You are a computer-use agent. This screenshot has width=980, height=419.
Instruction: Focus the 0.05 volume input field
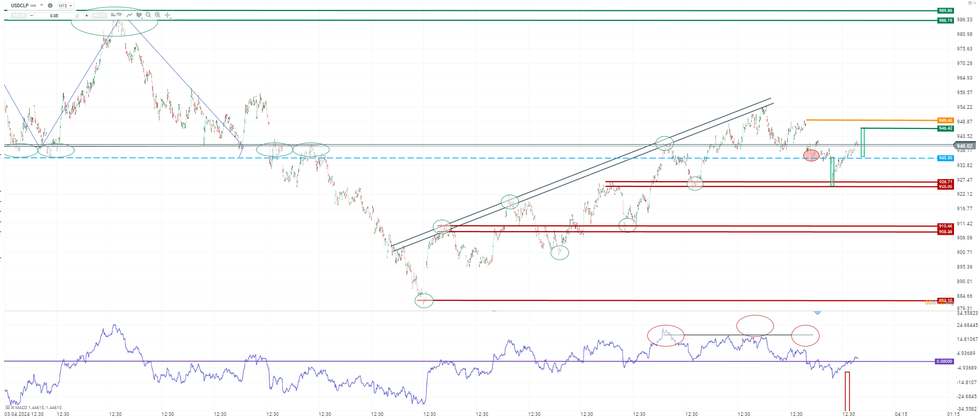click(x=54, y=16)
